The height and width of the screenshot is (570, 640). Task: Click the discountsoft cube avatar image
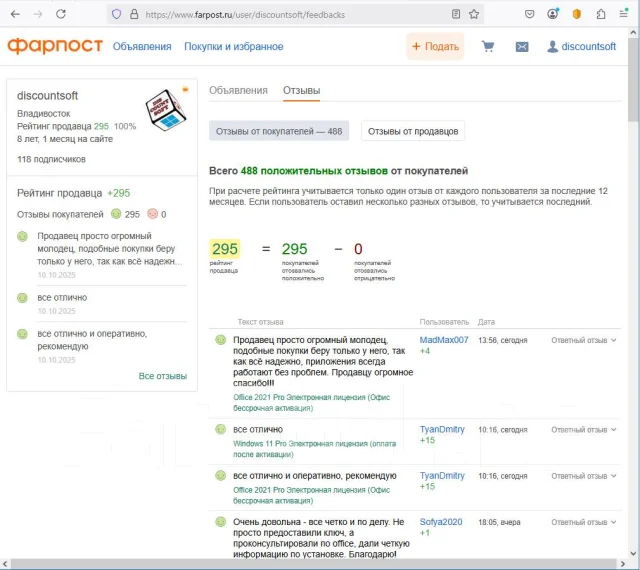coord(166,110)
